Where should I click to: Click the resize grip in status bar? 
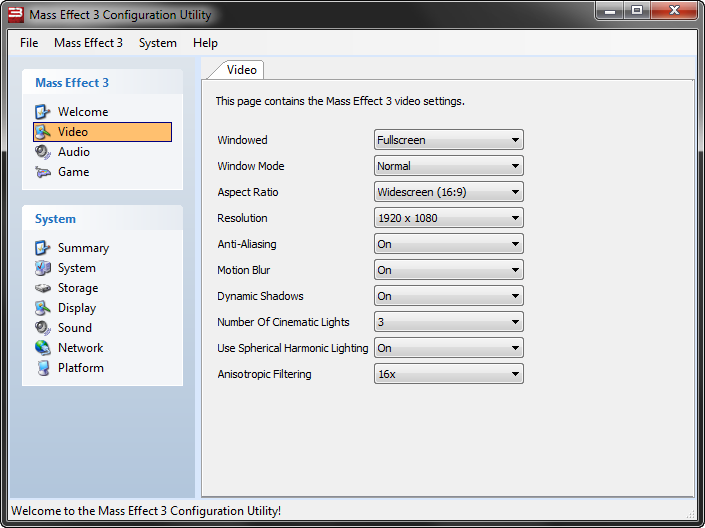[690, 513]
